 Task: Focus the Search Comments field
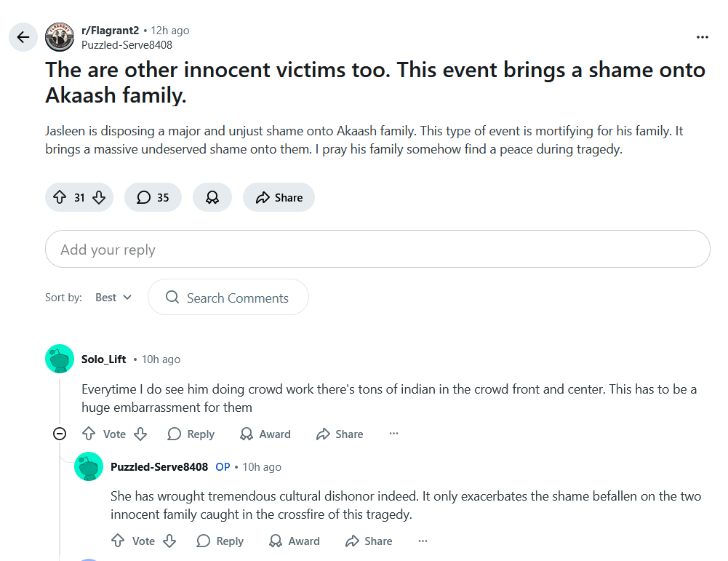coord(228,297)
